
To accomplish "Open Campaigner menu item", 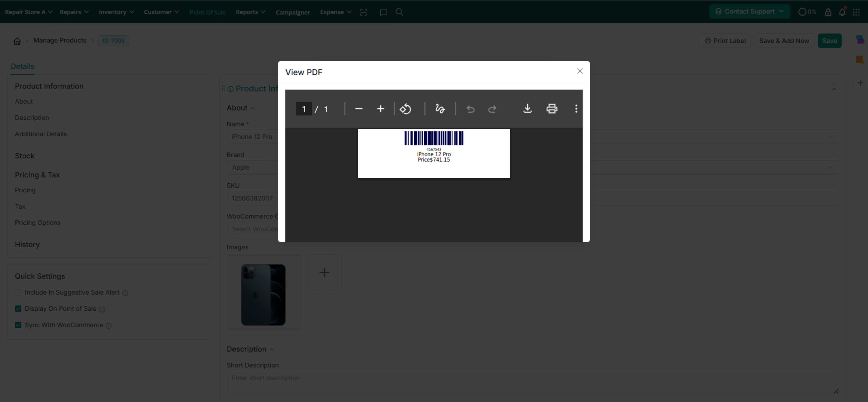I will [x=293, y=12].
